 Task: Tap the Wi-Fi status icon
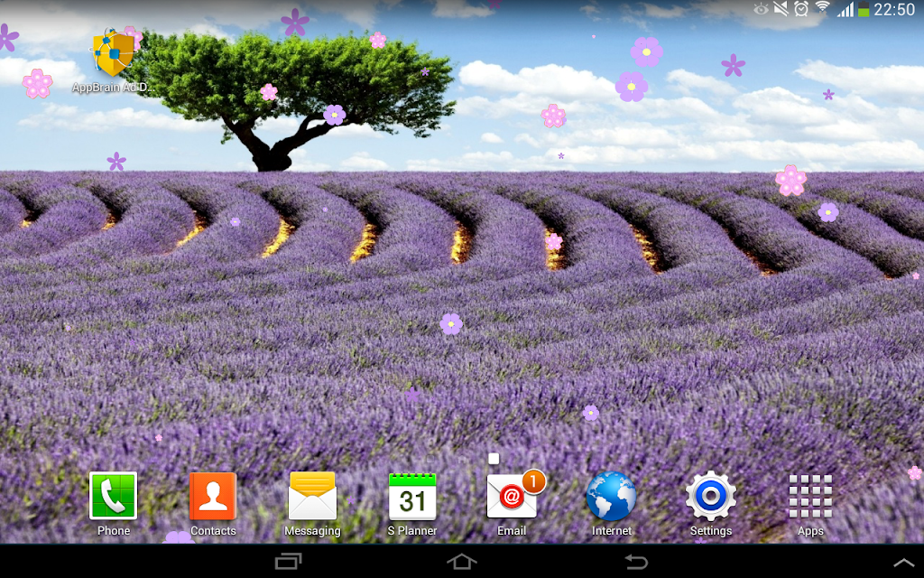[x=822, y=8]
